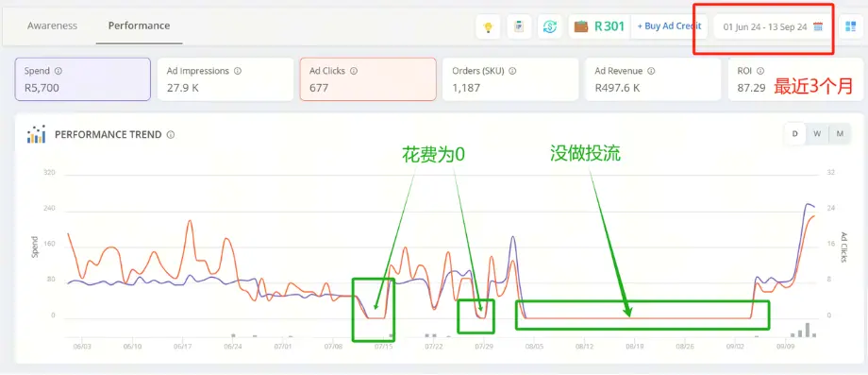868x375 pixels.
Task: Open the dashboard layout grid icon
Action: point(850,26)
